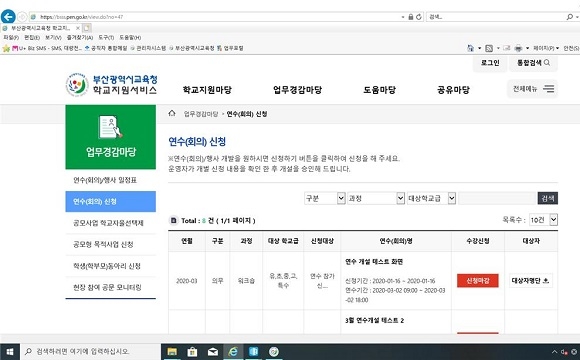Click the browser back arrow button
The image size is (580, 360).
coord(8,17)
